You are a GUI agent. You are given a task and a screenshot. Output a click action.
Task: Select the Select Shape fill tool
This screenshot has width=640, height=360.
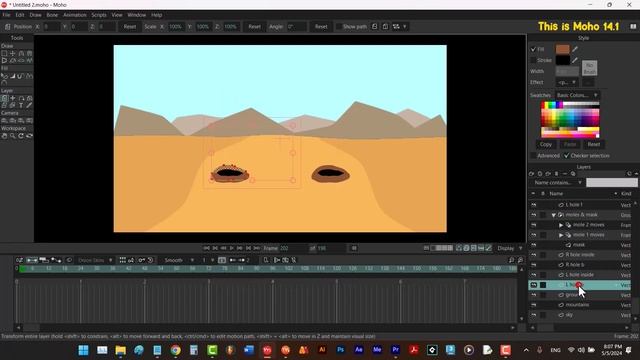click(x=4, y=76)
